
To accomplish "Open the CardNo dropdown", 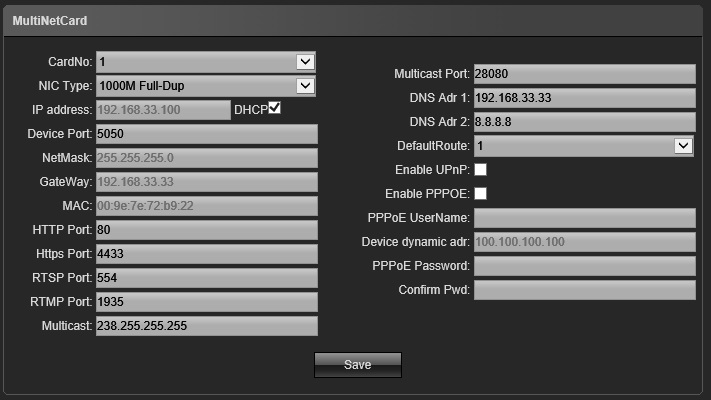I will pos(206,62).
